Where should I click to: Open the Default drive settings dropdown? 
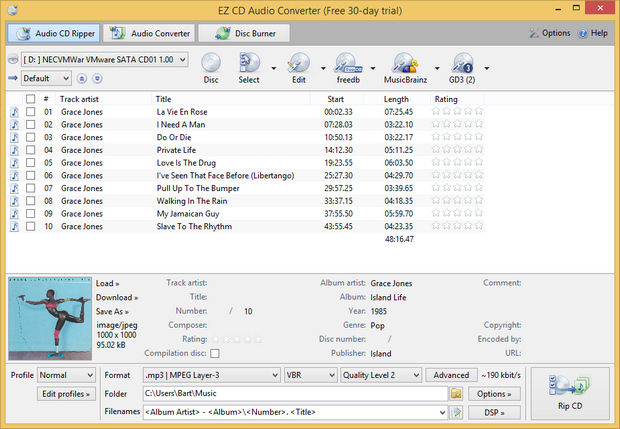pyautogui.click(x=46, y=79)
